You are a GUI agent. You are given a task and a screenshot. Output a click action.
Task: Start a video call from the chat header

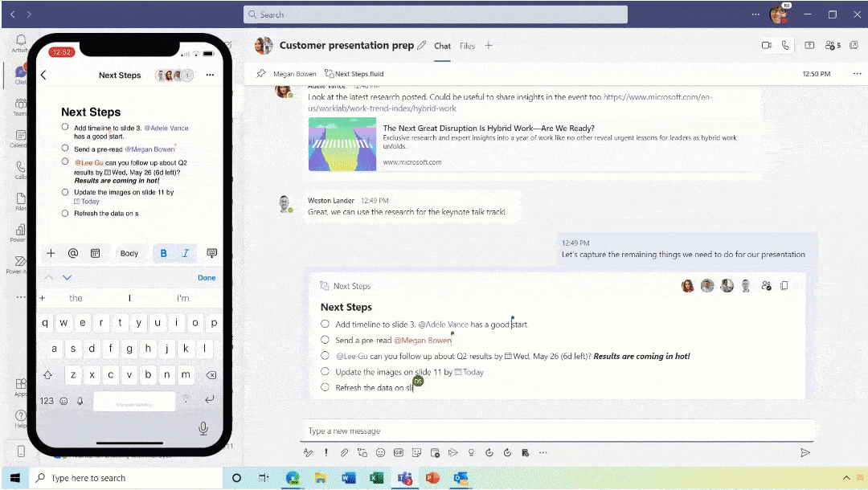(768, 46)
